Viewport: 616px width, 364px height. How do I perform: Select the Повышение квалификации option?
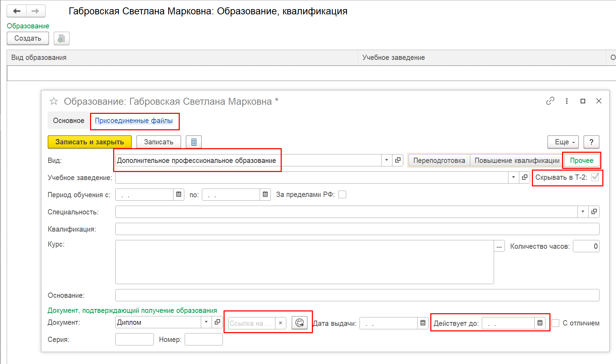517,160
